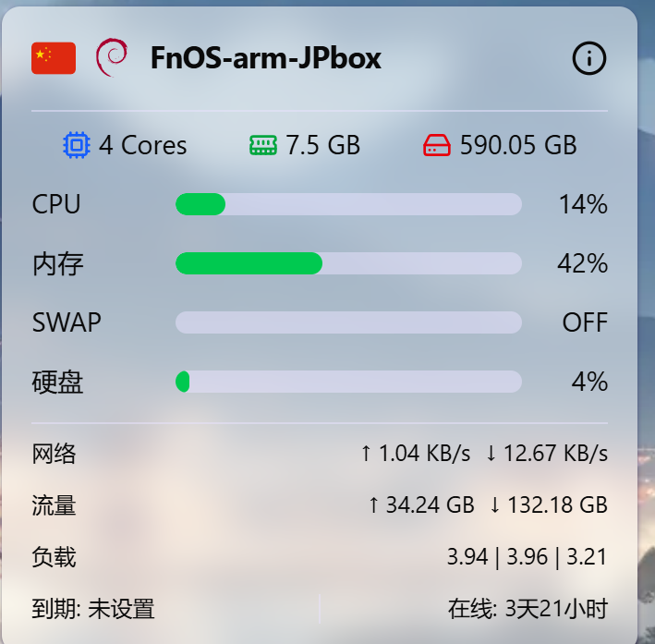Click the 硬盘 disk usage bar
Viewport: 655px width, 644px height.
click(x=348, y=382)
